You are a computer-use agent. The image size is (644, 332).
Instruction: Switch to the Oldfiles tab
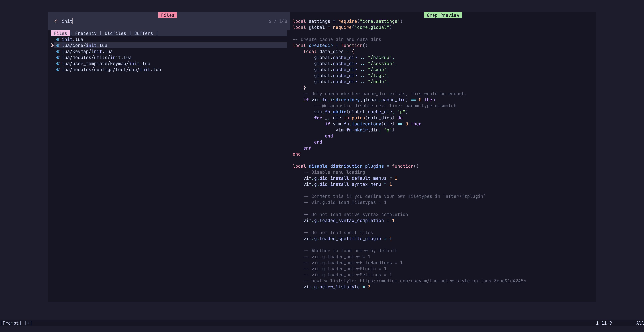[x=115, y=33]
